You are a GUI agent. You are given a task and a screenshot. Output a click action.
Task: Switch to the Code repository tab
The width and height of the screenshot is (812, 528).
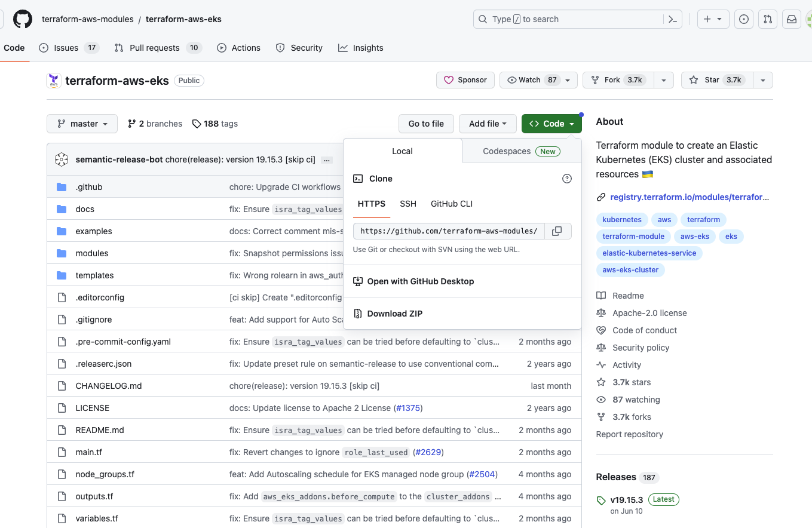(14, 48)
